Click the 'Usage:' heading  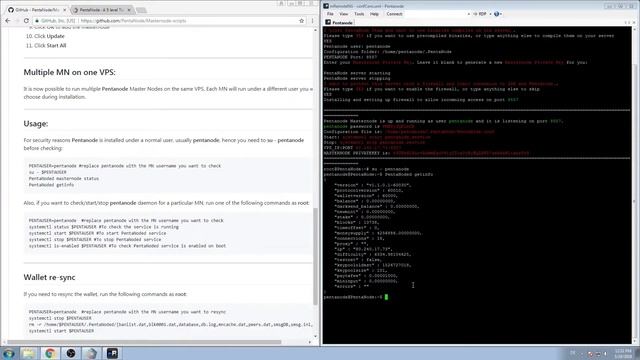coord(36,124)
